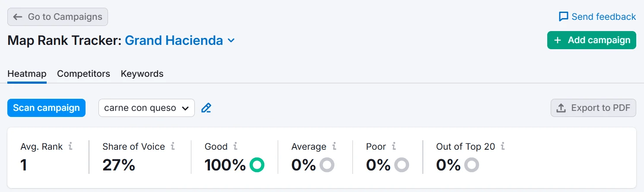Click the Average metric info icon
Screen dimensions: 644x192
tap(334, 146)
